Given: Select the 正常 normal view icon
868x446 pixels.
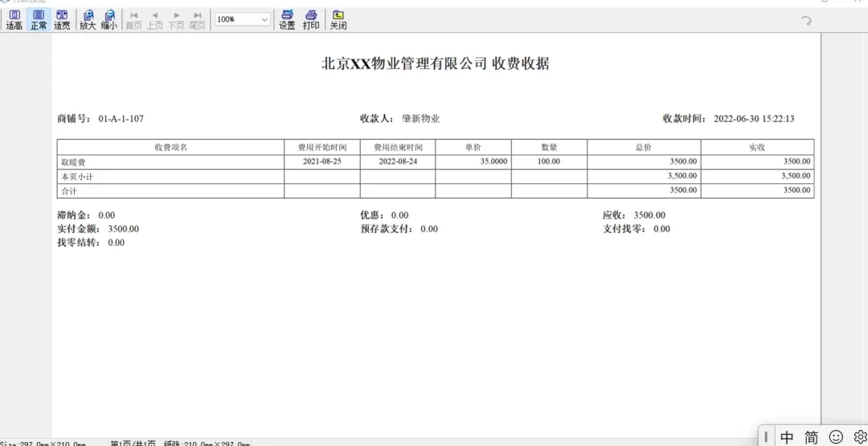Looking at the screenshot, I should pos(39,20).
